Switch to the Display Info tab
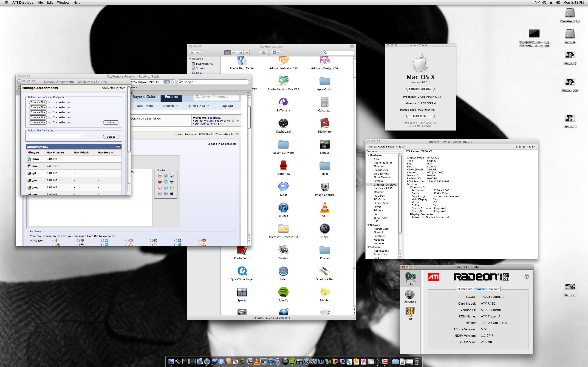The height and width of the screenshot is (367, 588). click(465, 289)
